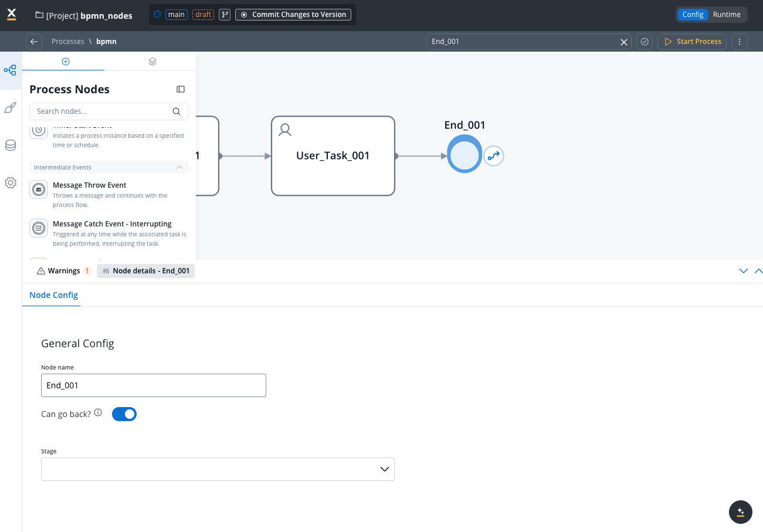Click the connector arrow beside End_001 node
The image size is (763, 532).
[494, 156]
